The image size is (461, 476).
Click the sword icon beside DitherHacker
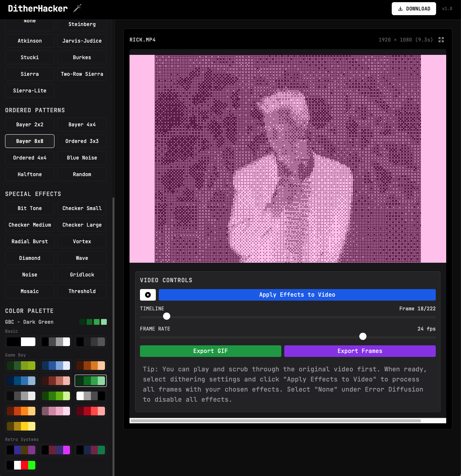coord(78,8)
